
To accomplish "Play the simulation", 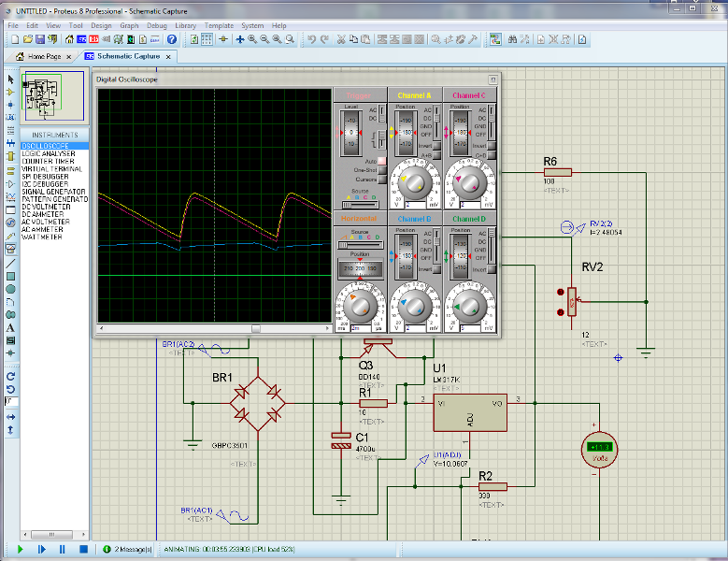I will (x=20, y=550).
